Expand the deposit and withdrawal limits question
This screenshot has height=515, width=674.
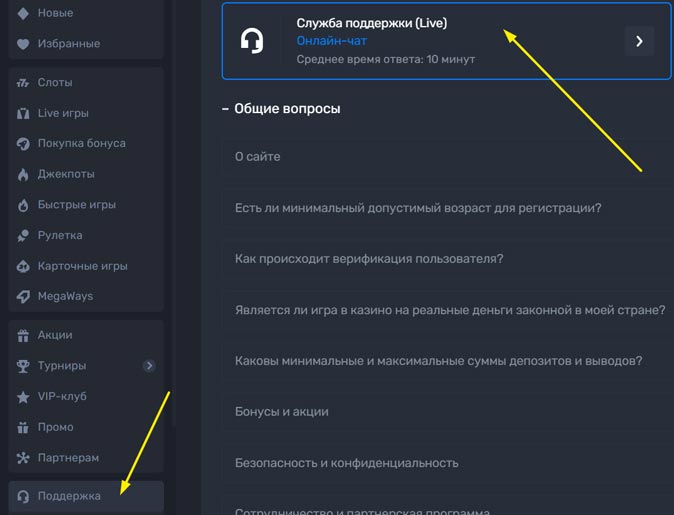[447, 361]
